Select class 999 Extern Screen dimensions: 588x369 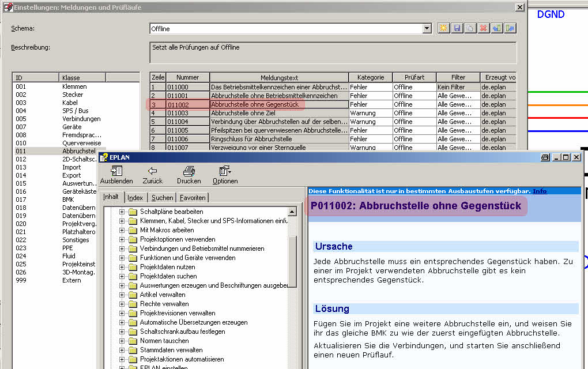pos(55,281)
